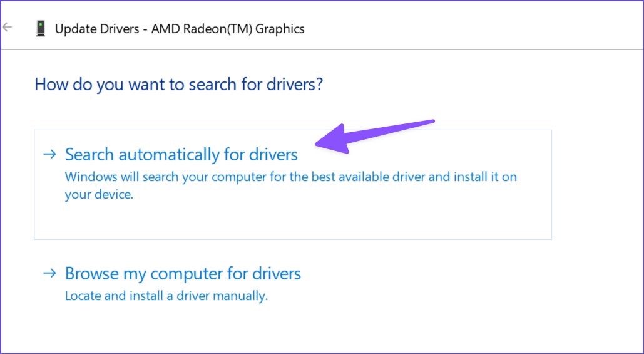
Task: Go back using the top-left arrow
Action: 8,28
